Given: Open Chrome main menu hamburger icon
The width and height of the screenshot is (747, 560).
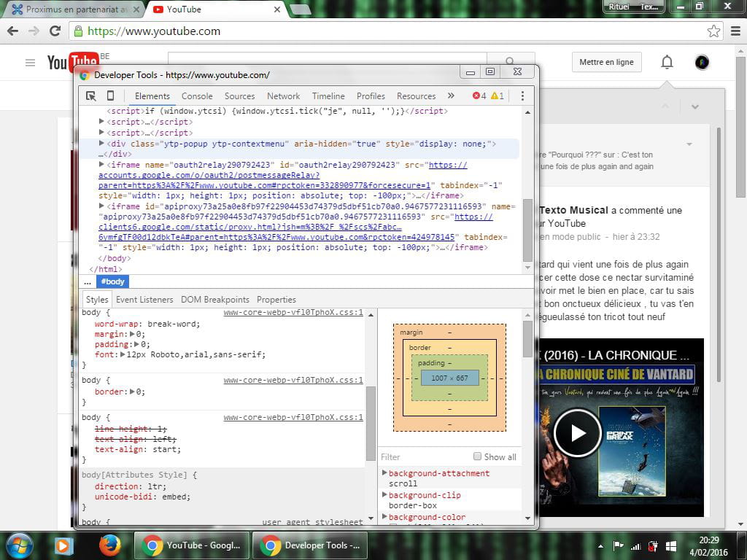Looking at the screenshot, I should point(735,31).
